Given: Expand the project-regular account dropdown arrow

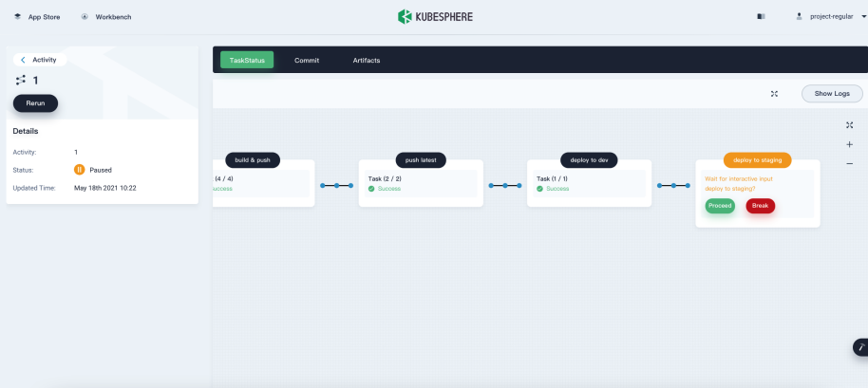Looking at the screenshot, I should tap(864, 17).
